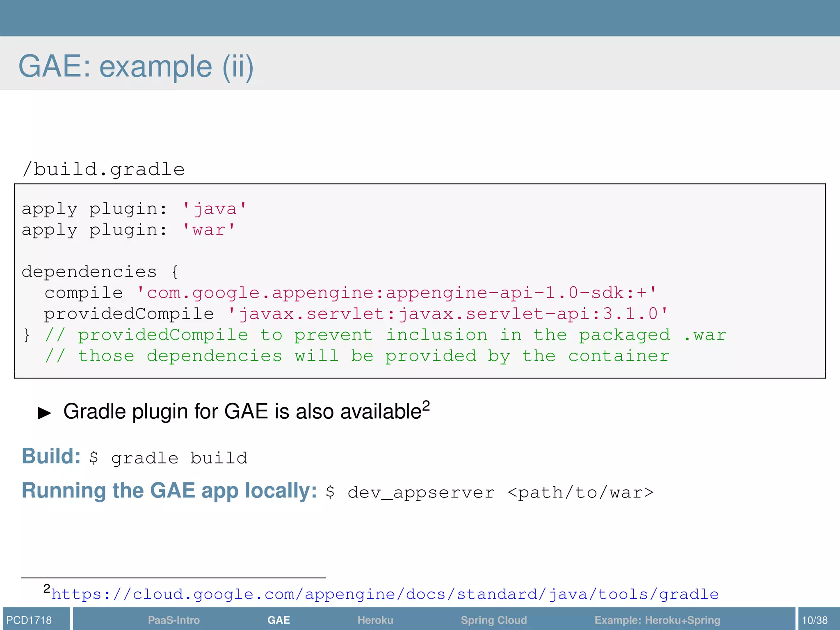The height and width of the screenshot is (630, 840).
Task: Click the javax.servlet-api:3.1.0 dependency string
Action: tap(448, 314)
